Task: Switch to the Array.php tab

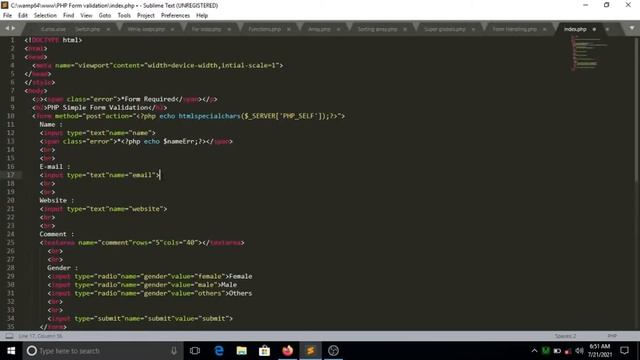Action: click(319, 29)
